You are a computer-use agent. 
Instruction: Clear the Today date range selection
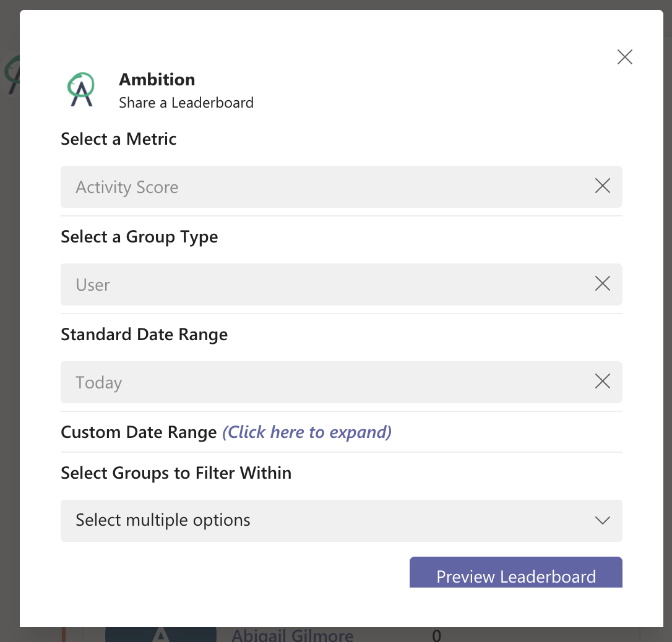tap(602, 382)
